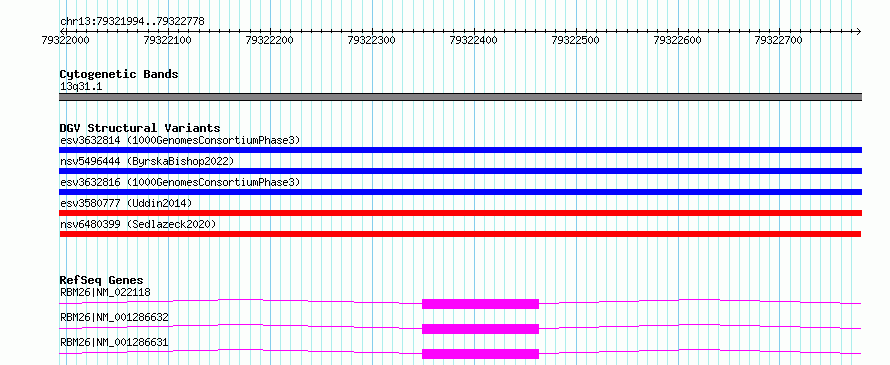Open variant esv3580777 (Uddin2014) label
Image resolution: width=890 pixels, height=365 pixels.
pos(126,203)
